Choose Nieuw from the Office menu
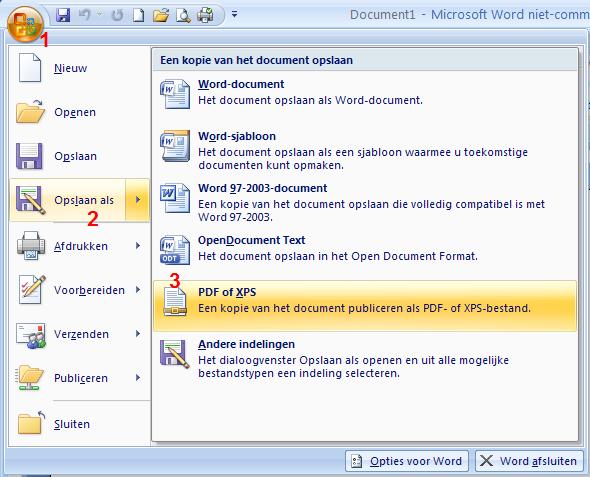590x477 pixels. point(79,68)
